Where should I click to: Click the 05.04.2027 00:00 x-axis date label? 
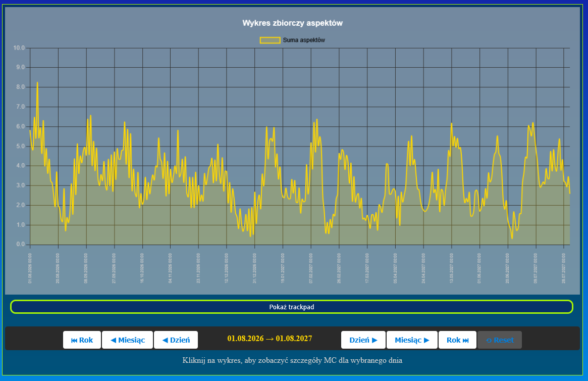click(395, 268)
